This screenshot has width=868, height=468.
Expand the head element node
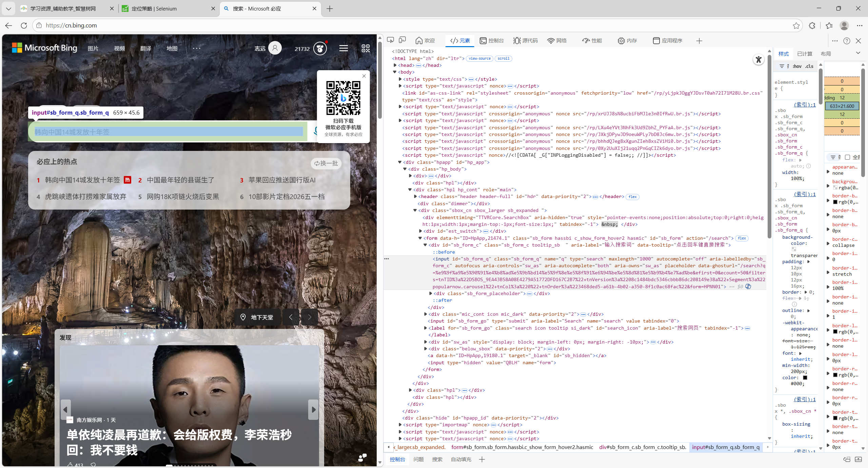tap(395, 65)
